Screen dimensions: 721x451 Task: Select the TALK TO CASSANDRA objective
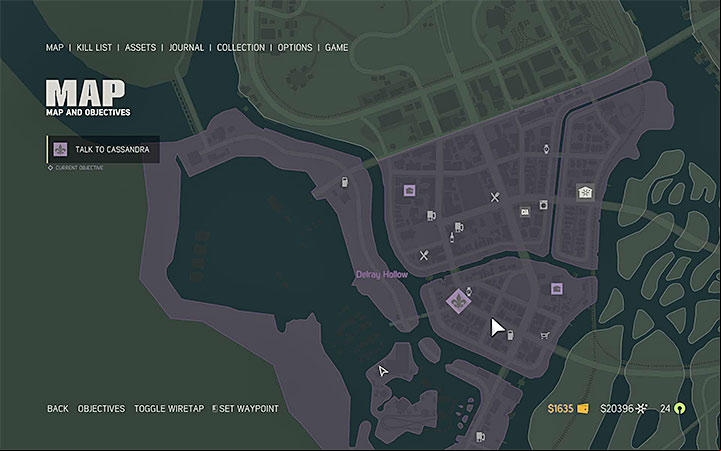pyautogui.click(x=103, y=149)
